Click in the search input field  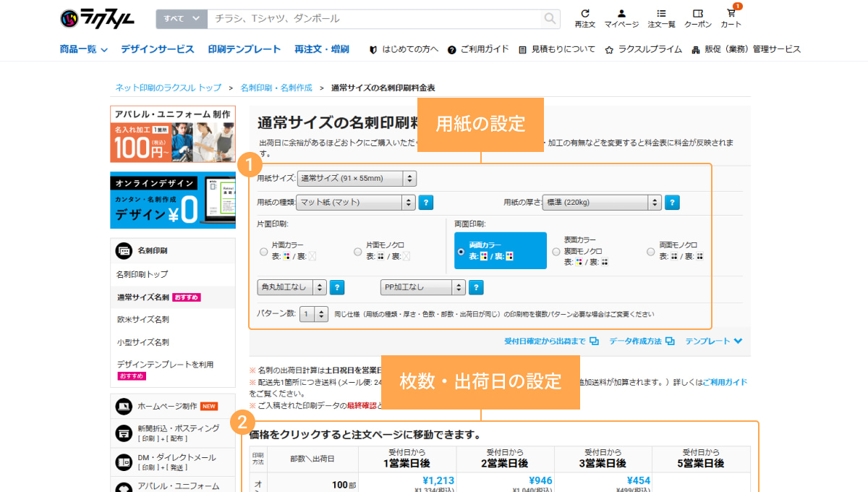coord(375,19)
